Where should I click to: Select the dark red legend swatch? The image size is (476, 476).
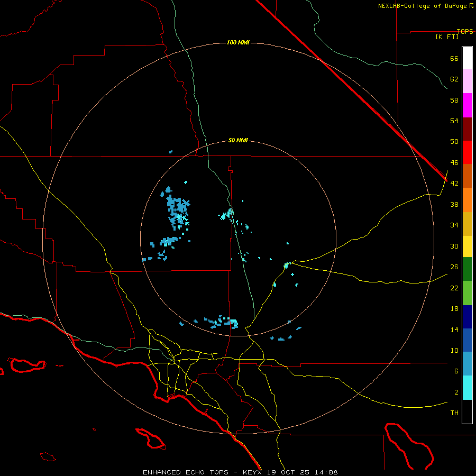467,129
